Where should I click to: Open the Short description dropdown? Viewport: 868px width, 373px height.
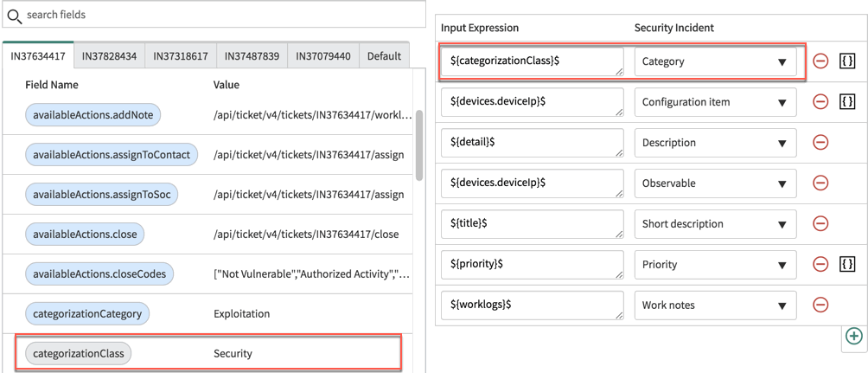point(715,224)
